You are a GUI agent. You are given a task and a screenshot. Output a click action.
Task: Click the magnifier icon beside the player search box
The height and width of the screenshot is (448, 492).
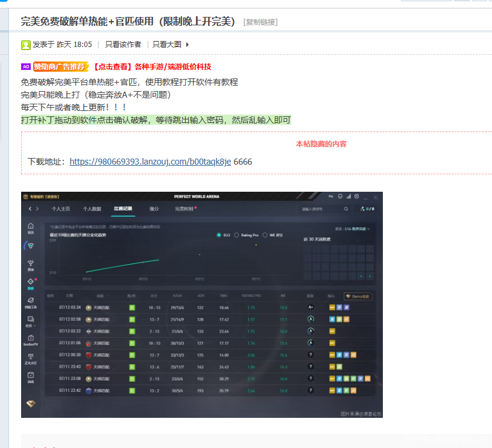click(345, 209)
